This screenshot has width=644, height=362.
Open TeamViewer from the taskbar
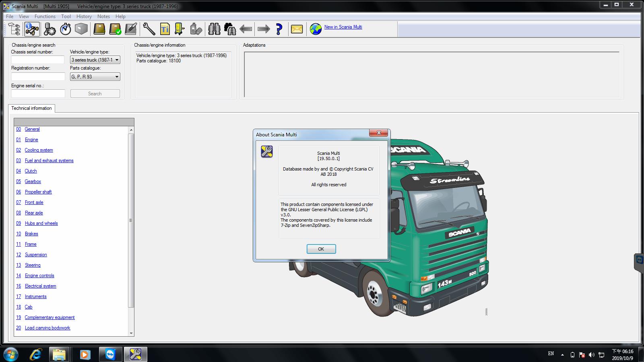click(x=110, y=354)
